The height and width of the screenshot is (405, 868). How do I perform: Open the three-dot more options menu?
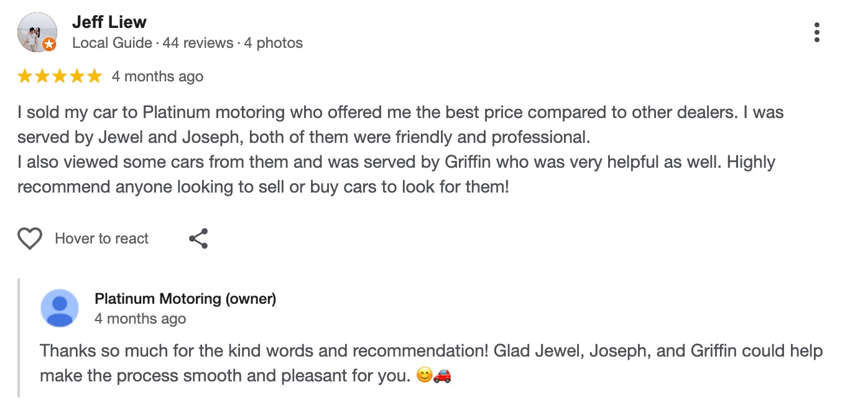pos(816,32)
